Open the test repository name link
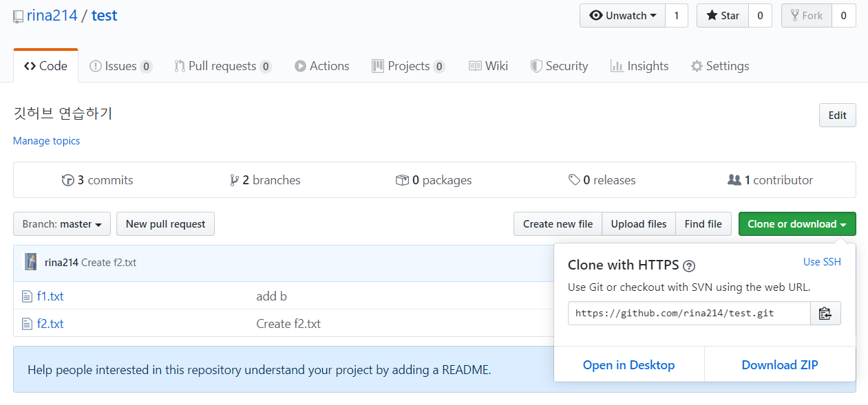Screen dimensions: 868x405 click(x=105, y=15)
